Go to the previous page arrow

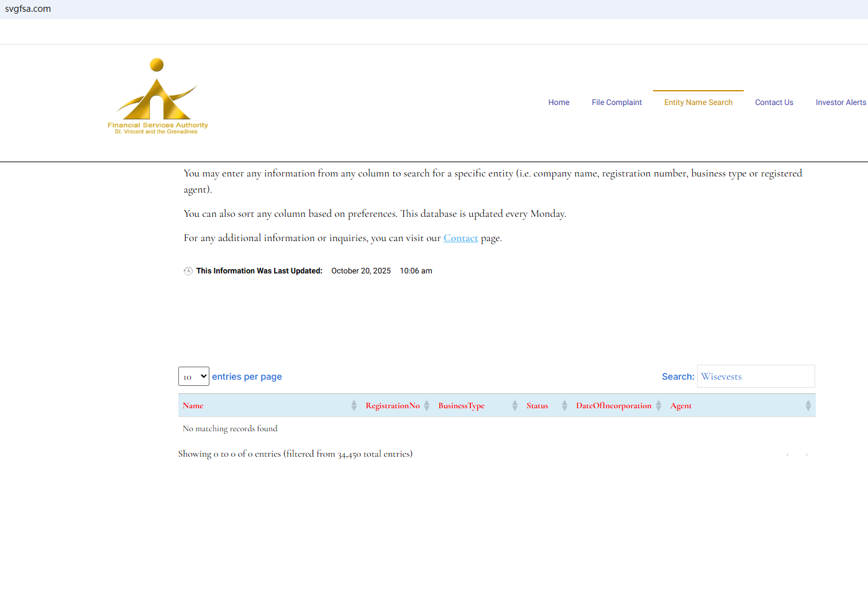click(787, 455)
